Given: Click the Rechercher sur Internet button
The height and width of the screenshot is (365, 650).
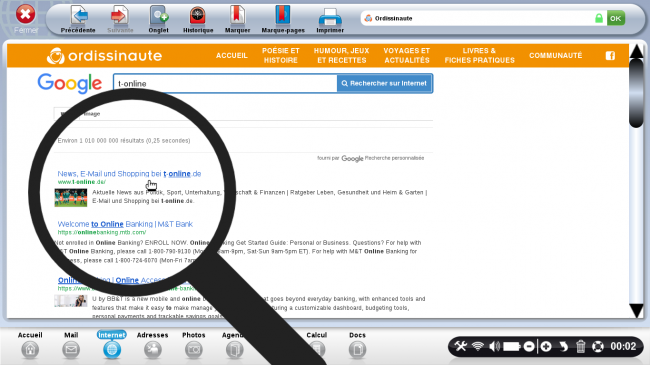Looking at the screenshot, I should click(x=384, y=83).
